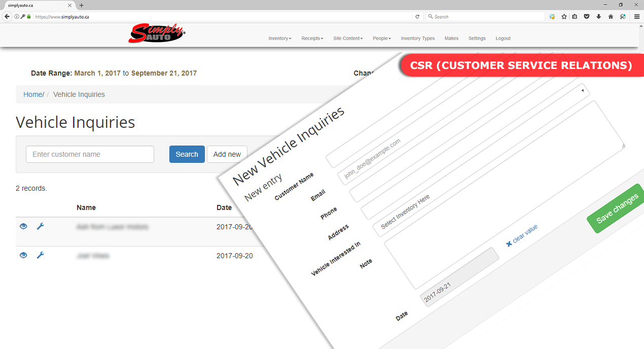Reload the page with refresh icon
Image resolution: width=644 pixels, height=349 pixels.
tap(417, 16)
